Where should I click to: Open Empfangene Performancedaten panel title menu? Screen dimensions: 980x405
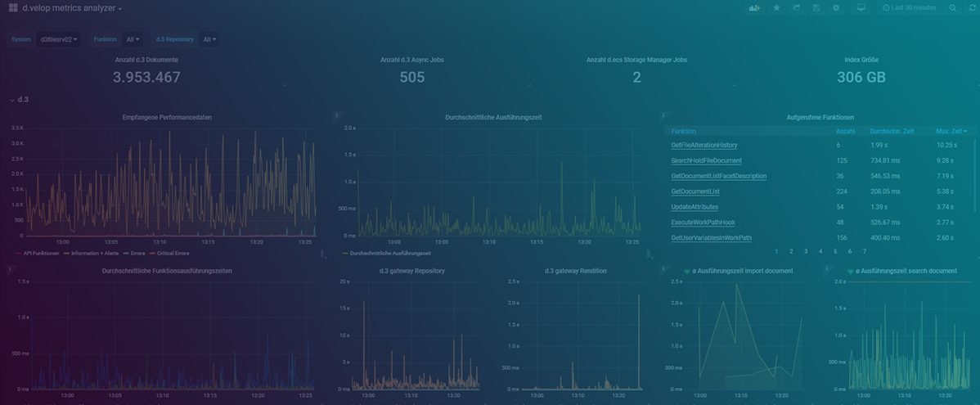coord(167,118)
